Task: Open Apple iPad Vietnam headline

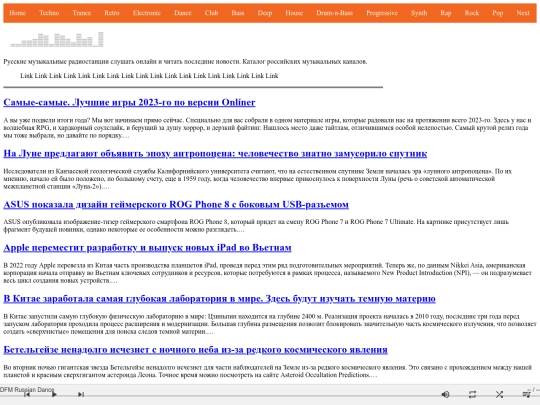Action: click(x=147, y=247)
